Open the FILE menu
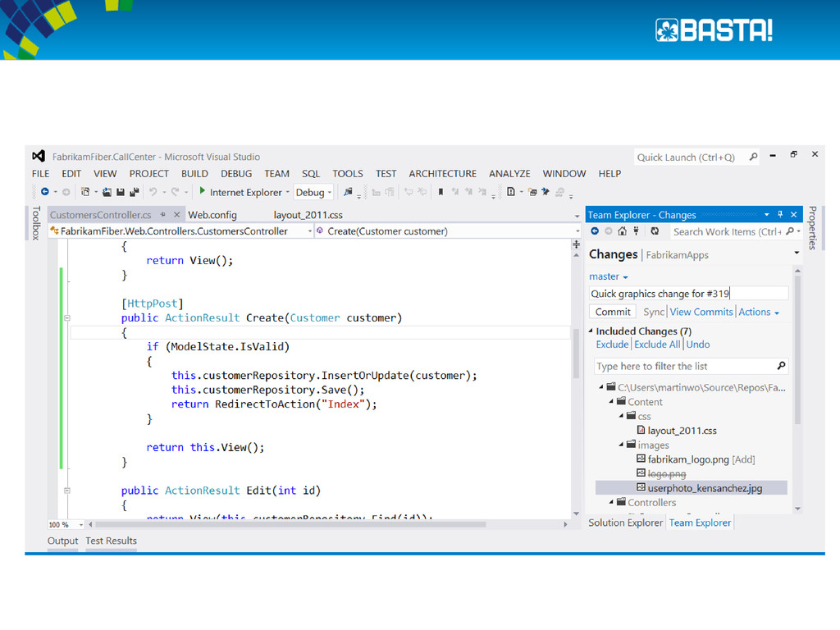The width and height of the screenshot is (840, 630). coord(40,174)
